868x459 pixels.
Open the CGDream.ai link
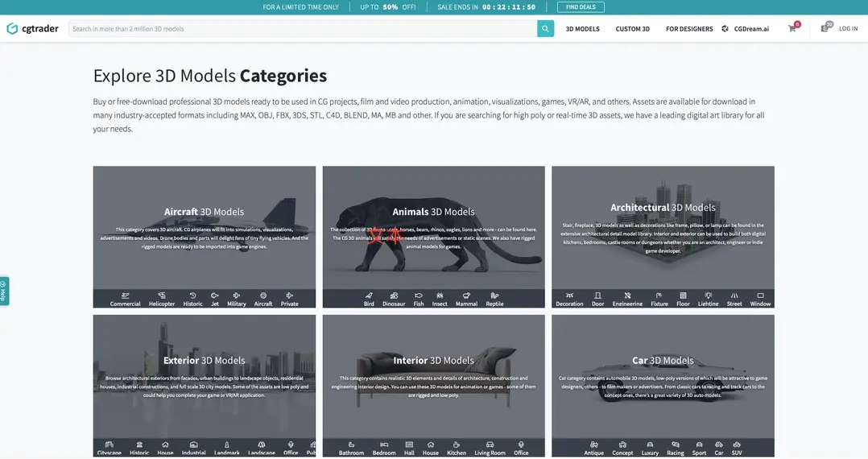click(746, 29)
